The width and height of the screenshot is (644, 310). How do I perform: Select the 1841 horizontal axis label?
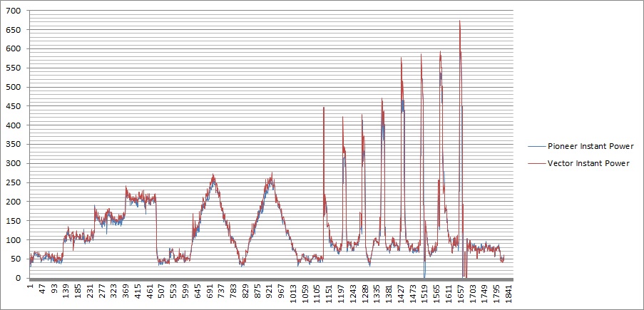[x=509, y=294]
